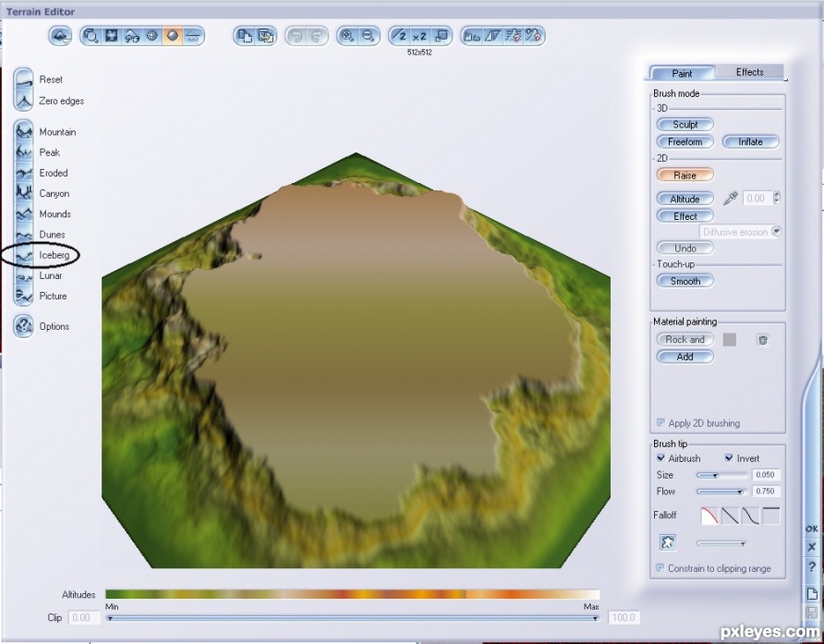Click the Clip range slider at the bottom
Image resolution: width=824 pixels, height=644 pixels.
(x=352, y=618)
